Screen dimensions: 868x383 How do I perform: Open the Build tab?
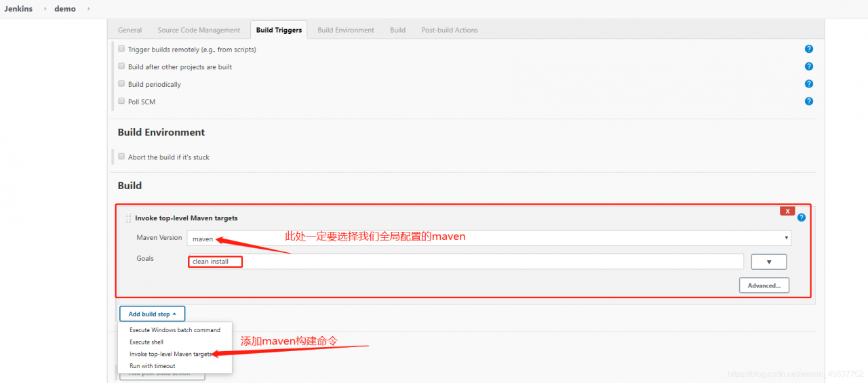pos(397,30)
